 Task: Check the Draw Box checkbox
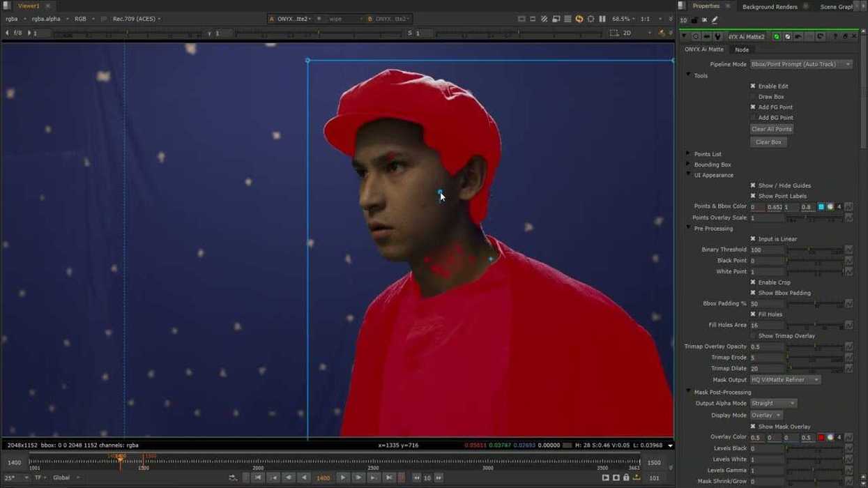coord(753,97)
